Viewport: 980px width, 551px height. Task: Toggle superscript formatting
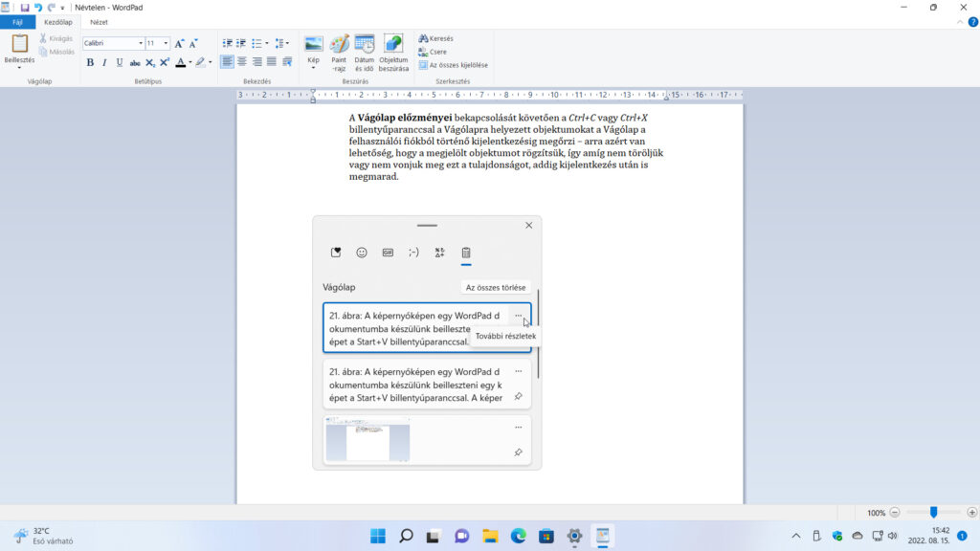pyautogui.click(x=165, y=62)
